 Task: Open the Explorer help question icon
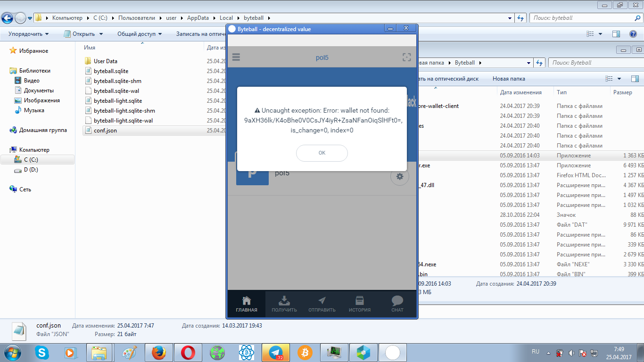[633, 34]
